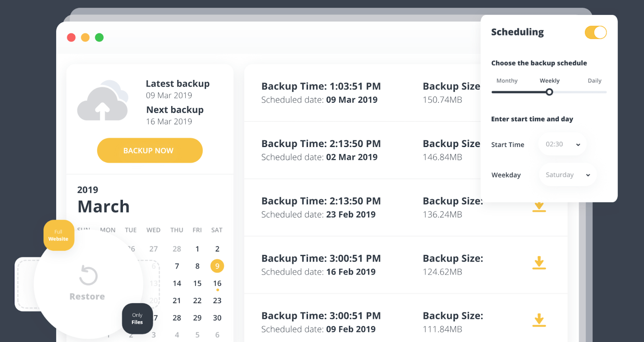Image resolution: width=644 pixels, height=342 pixels.
Task: Click the cloud upload backup icon
Action: pos(103,101)
